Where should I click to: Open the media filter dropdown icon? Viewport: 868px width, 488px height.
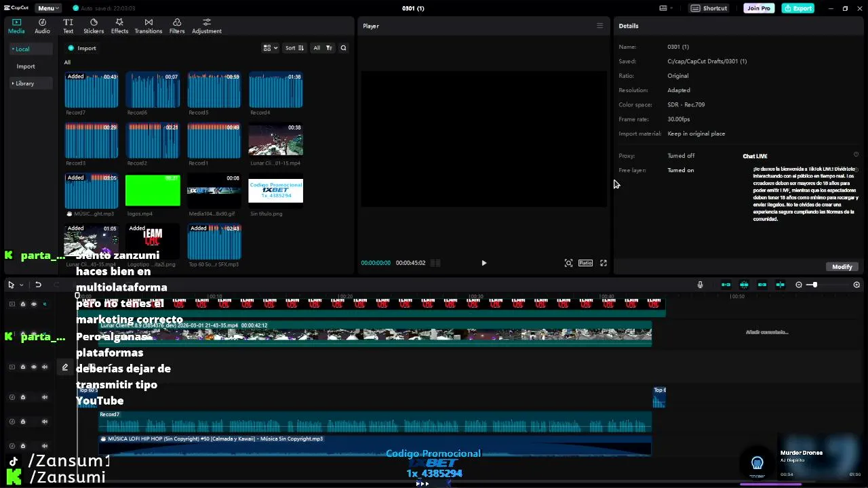click(x=329, y=48)
